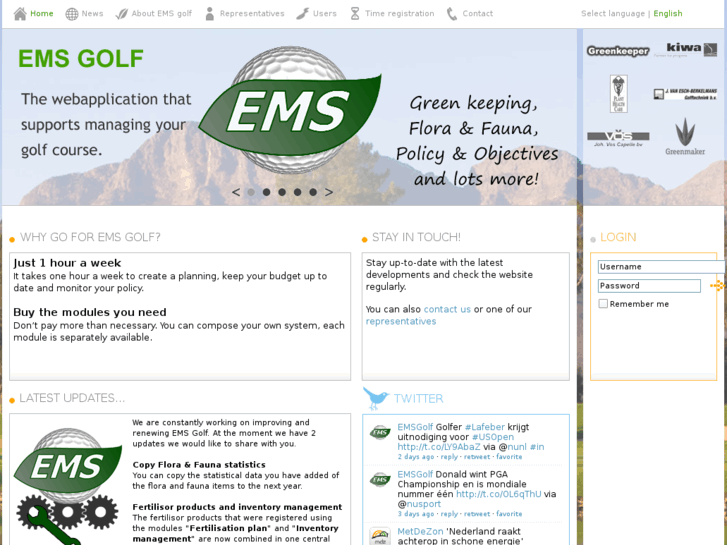Image resolution: width=727 pixels, height=545 pixels.
Task: Open the Greenmaker sponsor logo
Action: click(x=685, y=136)
